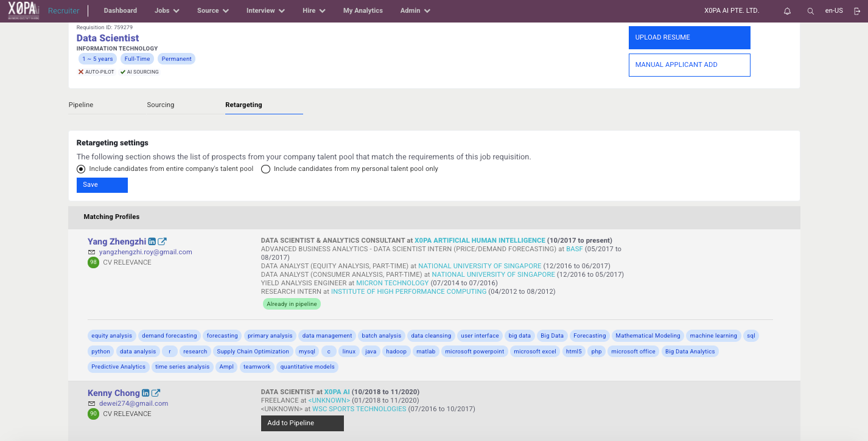Email yangzhengzhi.roy@gmail.com
This screenshot has width=868, height=441.
pos(145,252)
